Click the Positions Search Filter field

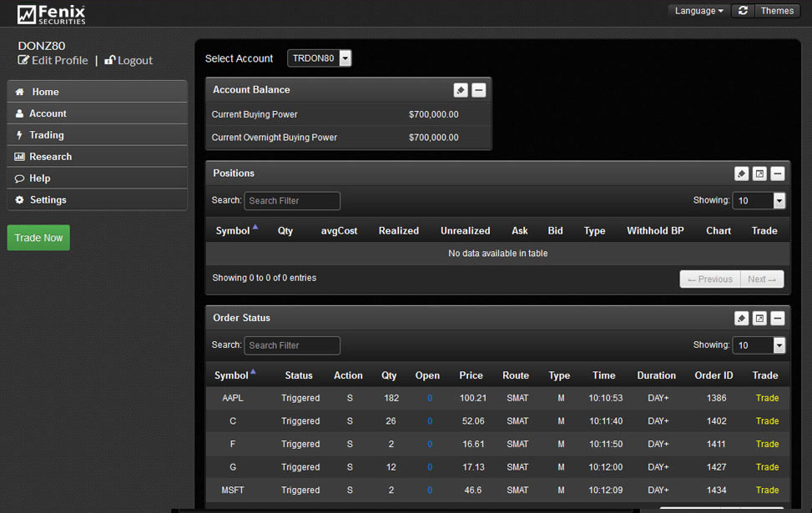(292, 201)
